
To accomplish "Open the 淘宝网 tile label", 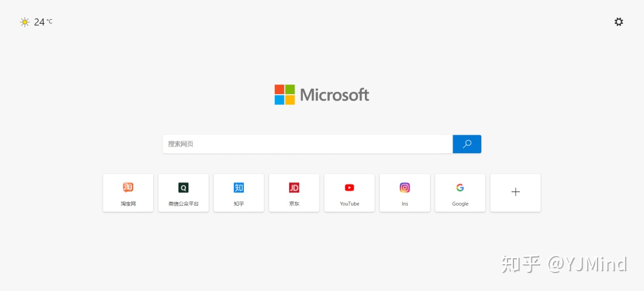I will (x=128, y=204).
